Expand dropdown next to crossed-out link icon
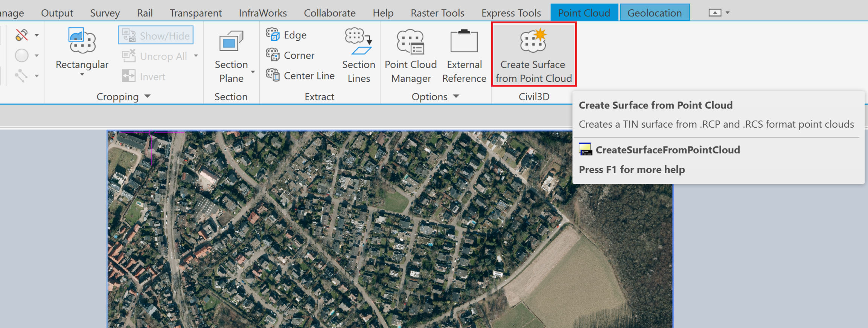 (x=37, y=35)
